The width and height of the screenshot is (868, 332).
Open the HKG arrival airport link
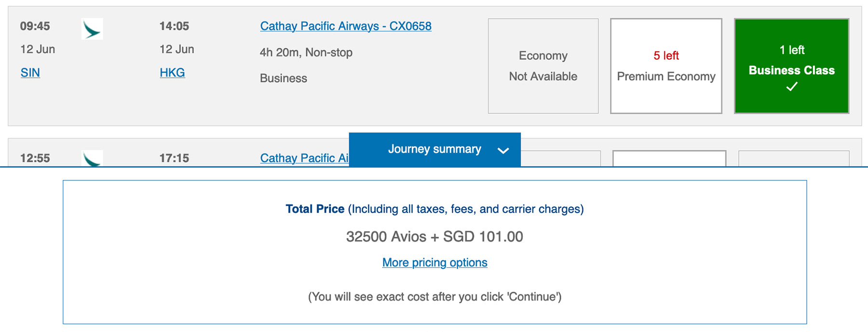click(172, 73)
